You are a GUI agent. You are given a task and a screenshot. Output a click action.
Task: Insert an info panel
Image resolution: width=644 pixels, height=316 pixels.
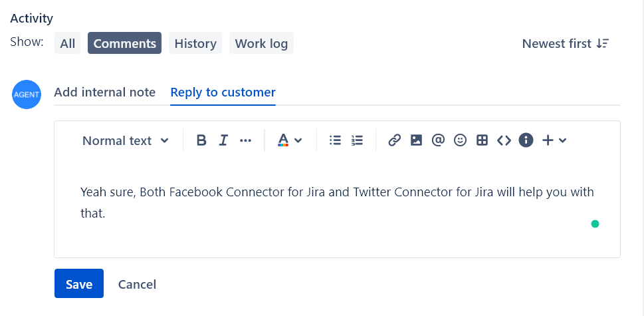point(526,140)
